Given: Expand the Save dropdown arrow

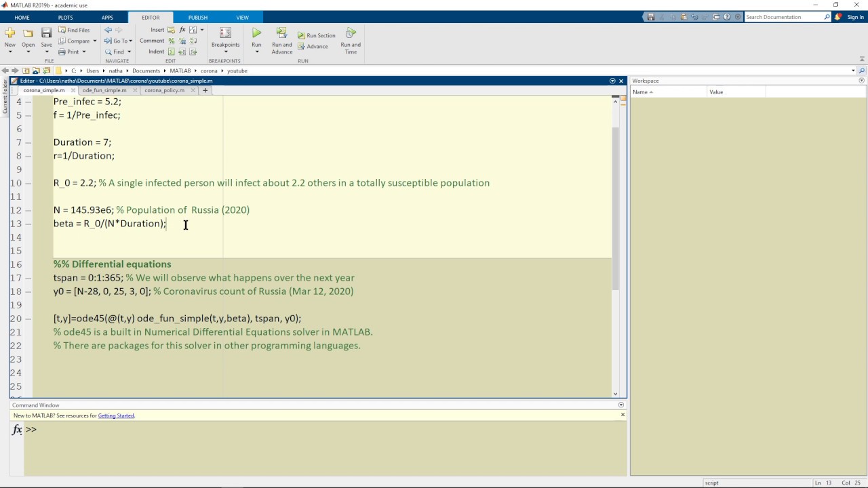Looking at the screenshot, I should (x=46, y=52).
